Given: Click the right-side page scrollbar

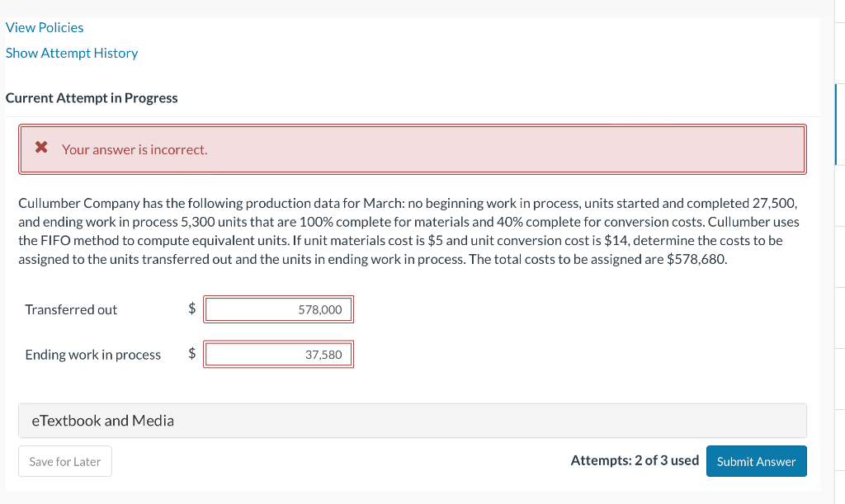Looking at the screenshot, I should click(x=838, y=247).
